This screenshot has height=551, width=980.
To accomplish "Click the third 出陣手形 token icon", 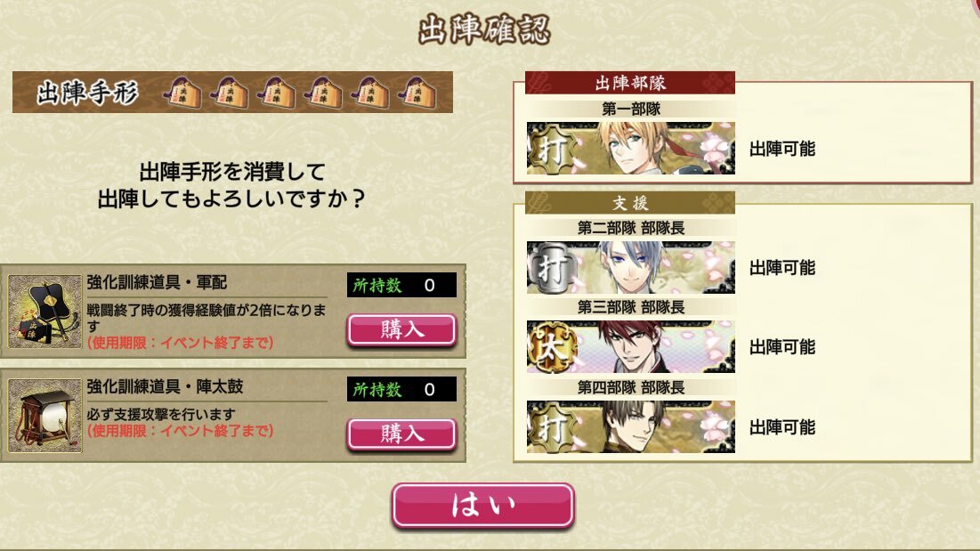I will 276,93.
